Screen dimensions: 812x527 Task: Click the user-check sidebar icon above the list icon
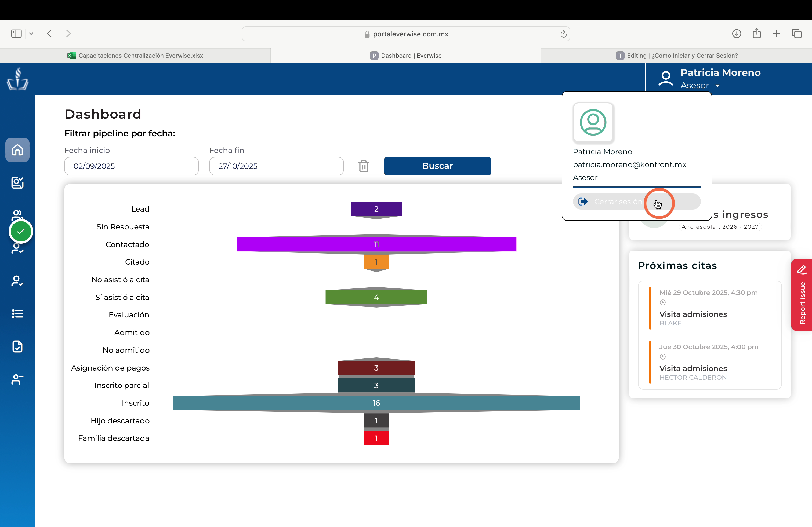tap(17, 281)
